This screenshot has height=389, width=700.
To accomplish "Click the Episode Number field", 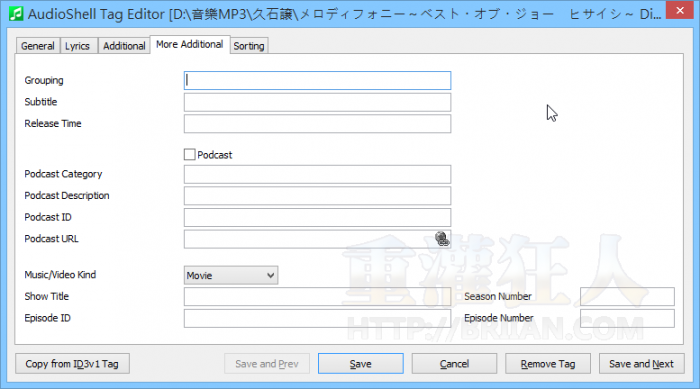I will (x=627, y=318).
